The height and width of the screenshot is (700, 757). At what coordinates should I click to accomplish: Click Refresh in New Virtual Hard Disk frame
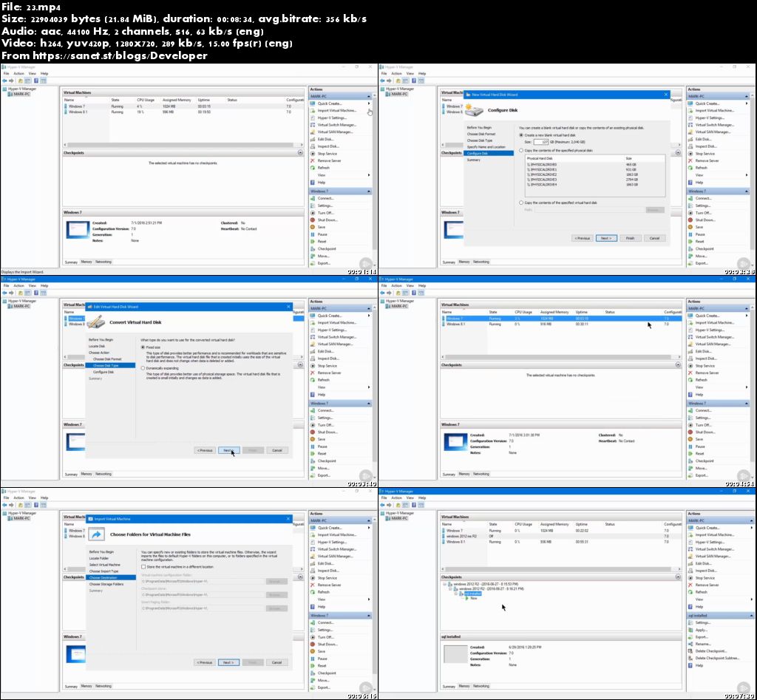[701, 168]
